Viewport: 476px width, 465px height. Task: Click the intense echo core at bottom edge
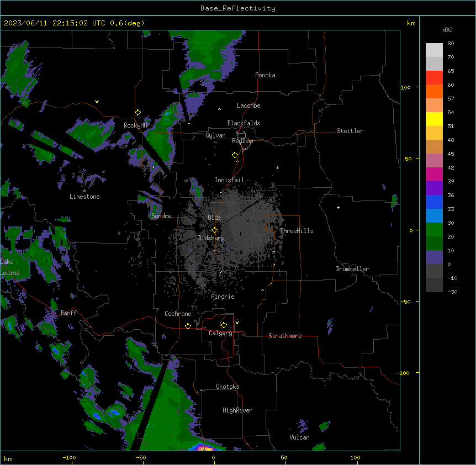click(x=206, y=448)
